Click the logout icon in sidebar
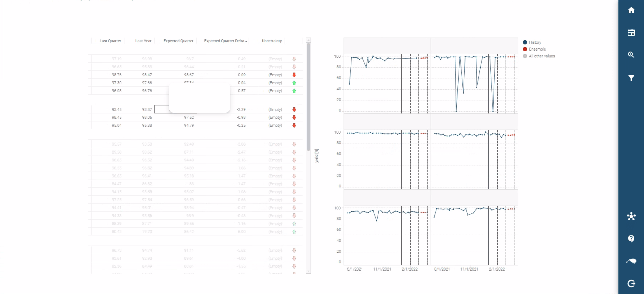The image size is (644, 294). (x=631, y=284)
